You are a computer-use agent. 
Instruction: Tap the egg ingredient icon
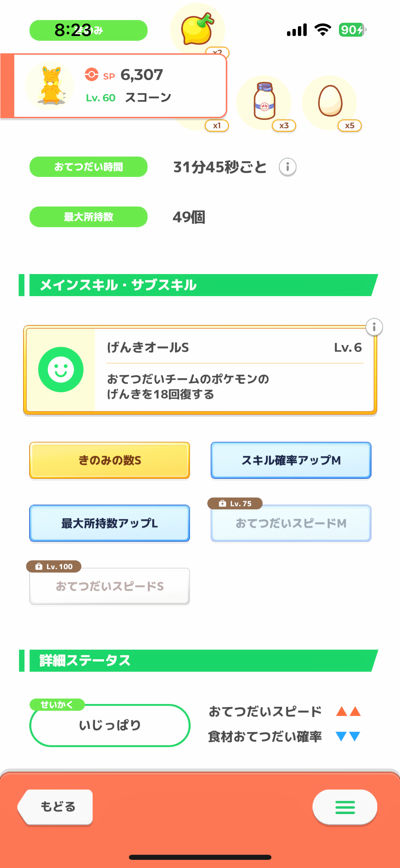[330, 101]
